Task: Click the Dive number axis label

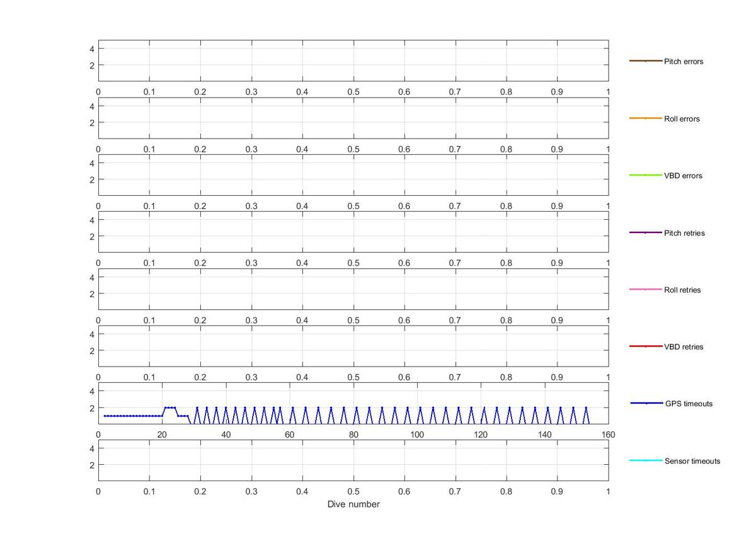Action: [x=353, y=504]
